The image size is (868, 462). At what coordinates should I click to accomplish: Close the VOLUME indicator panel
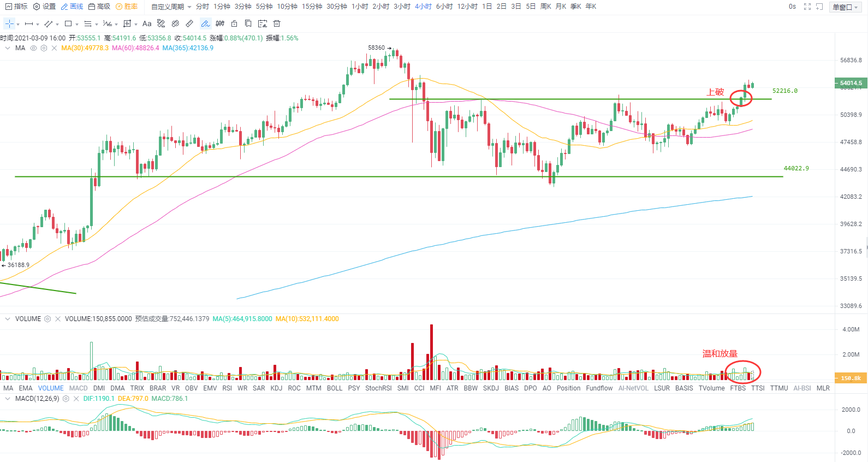[58, 319]
